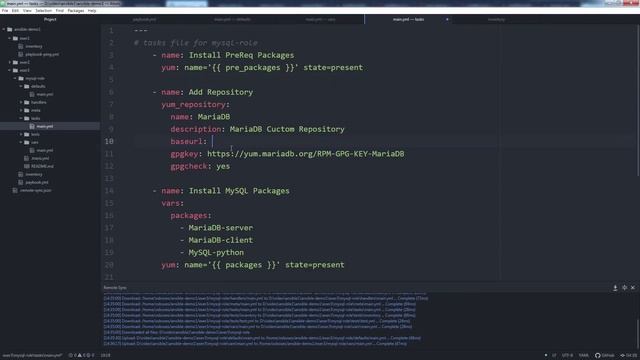The height and width of the screenshot is (360, 640).
Task: Expand the tests folder arrow
Action: click(x=21, y=134)
